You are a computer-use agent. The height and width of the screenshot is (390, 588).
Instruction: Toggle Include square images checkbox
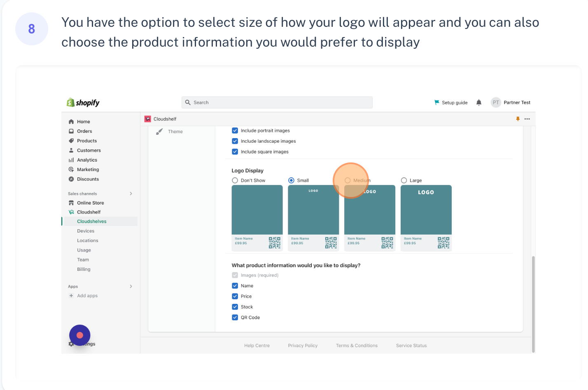click(x=235, y=152)
